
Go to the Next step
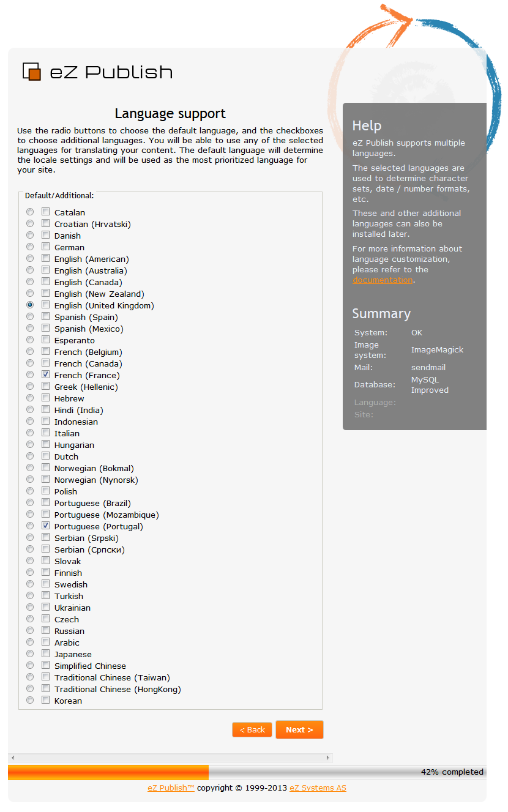(299, 729)
